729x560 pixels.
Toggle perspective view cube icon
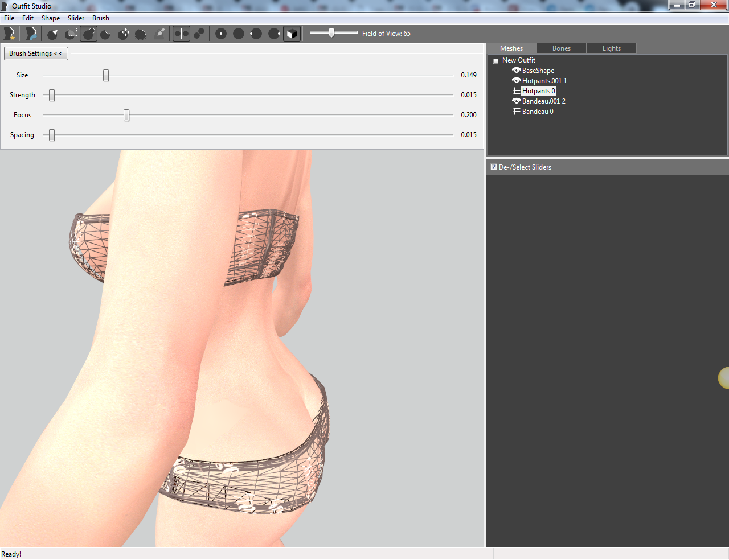coord(292,34)
